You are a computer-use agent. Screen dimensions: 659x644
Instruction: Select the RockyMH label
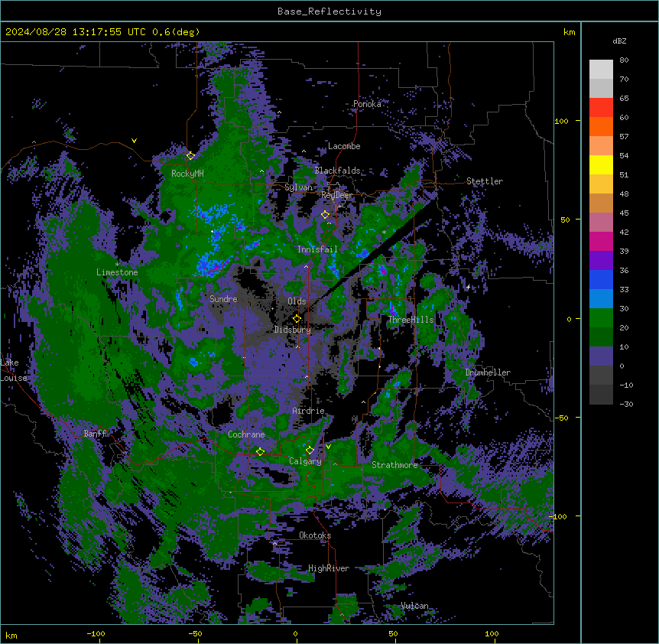[x=187, y=174]
